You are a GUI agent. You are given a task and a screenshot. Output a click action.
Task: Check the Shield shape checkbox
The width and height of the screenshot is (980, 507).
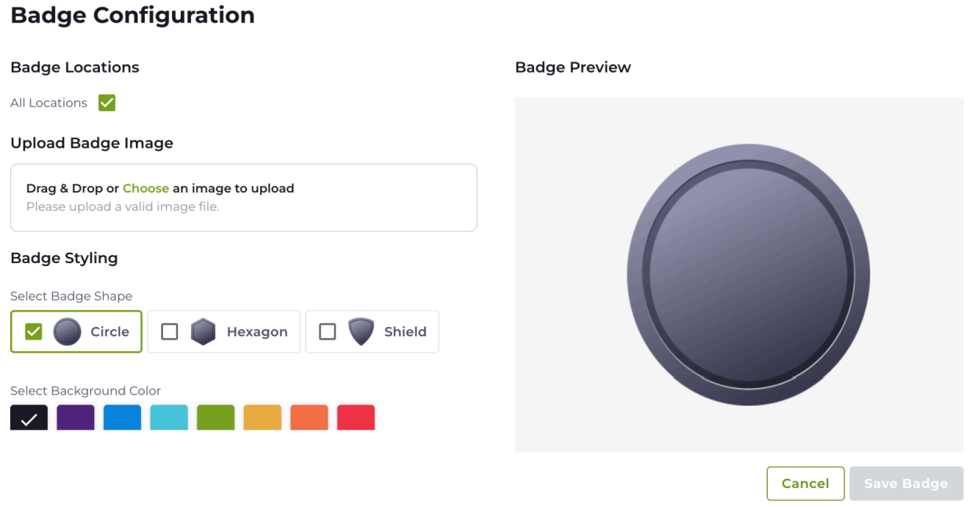(328, 331)
